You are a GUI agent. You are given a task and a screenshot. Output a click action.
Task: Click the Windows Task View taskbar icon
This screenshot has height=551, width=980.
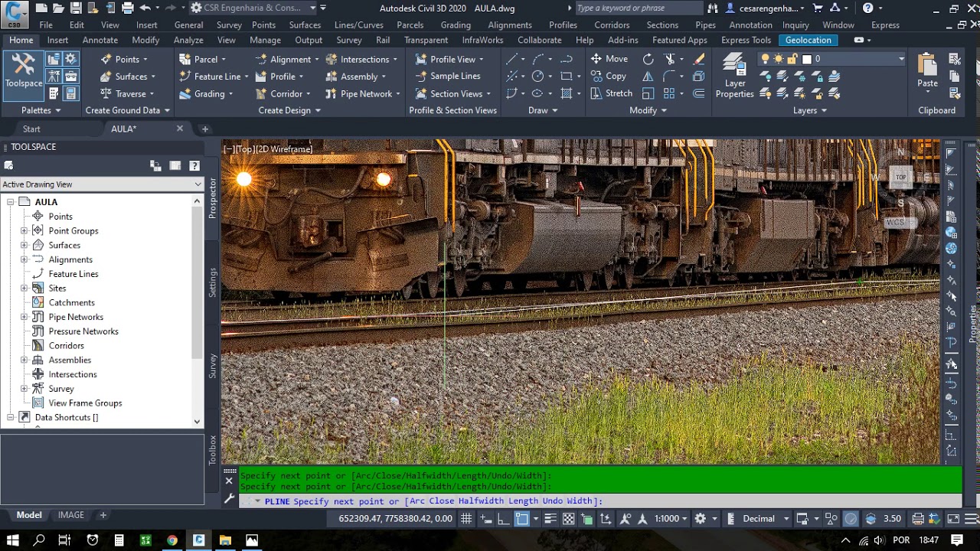click(x=64, y=540)
